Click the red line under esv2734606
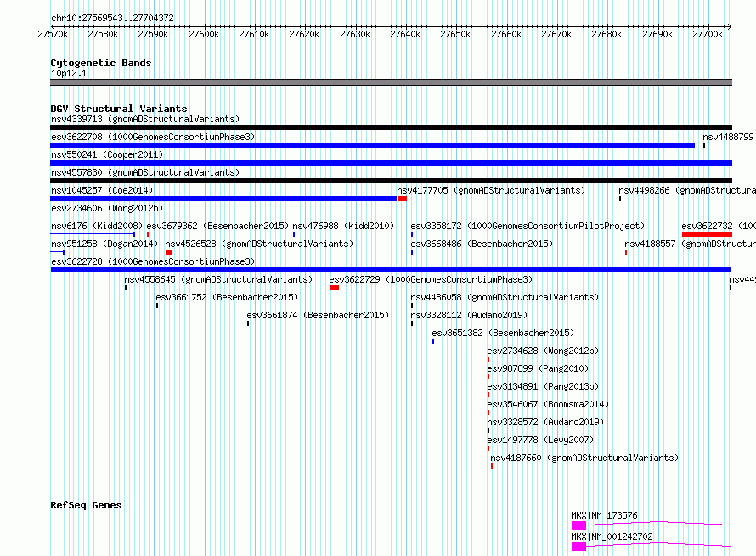Viewport: 756px width, 556px height. pyautogui.click(x=391, y=216)
